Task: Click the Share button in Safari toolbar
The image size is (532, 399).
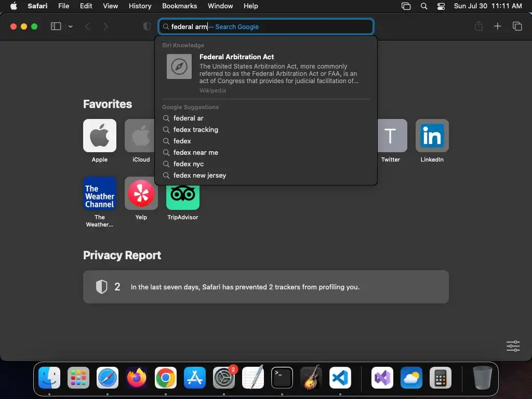Action: pyautogui.click(x=478, y=26)
